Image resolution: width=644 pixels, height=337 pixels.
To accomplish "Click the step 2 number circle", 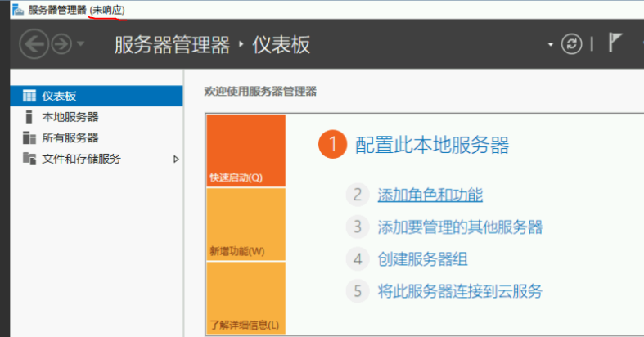I will [358, 195].
